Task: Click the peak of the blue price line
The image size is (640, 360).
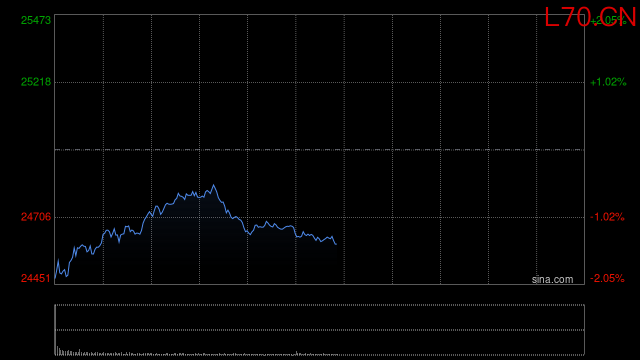Action: pyautogui.click(x=213, y=186)
